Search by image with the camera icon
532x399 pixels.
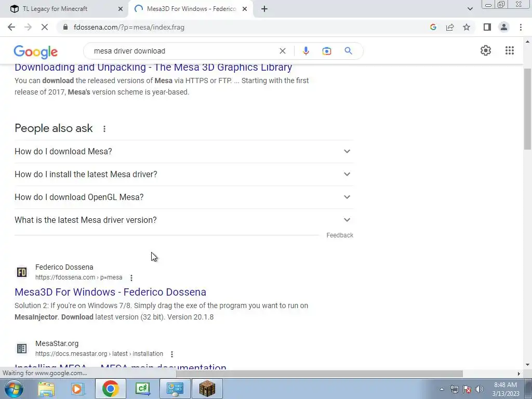[326, 51]
